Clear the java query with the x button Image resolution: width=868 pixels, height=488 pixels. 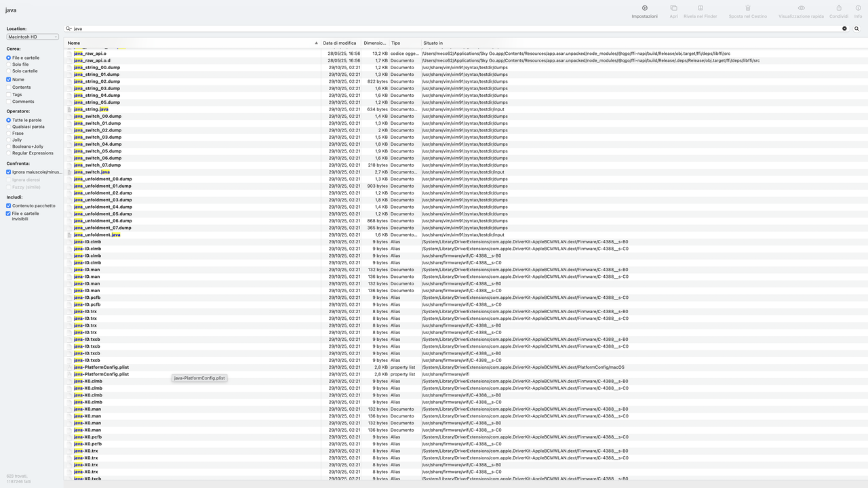point(844,28)
